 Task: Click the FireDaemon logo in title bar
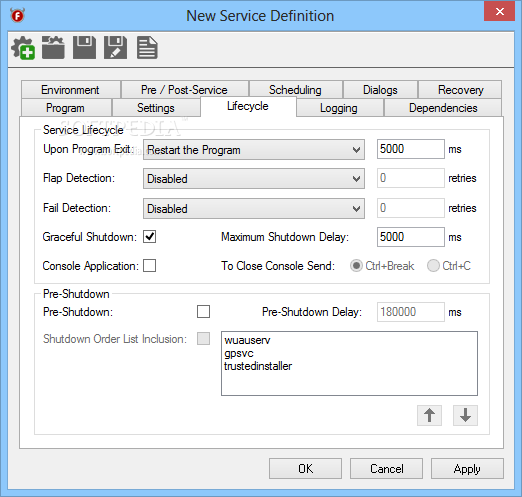[17, 15]
